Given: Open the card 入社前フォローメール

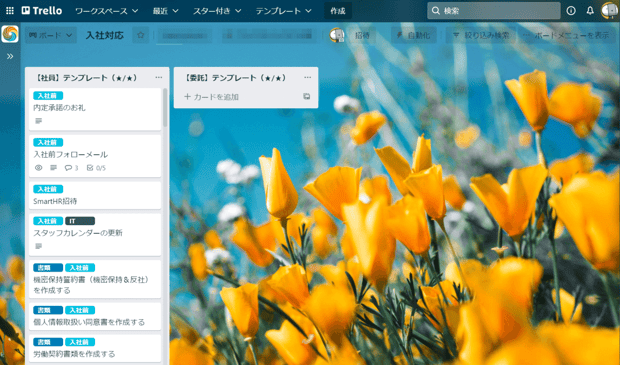Looking at the screenshot, I should [x=95, y=156].
